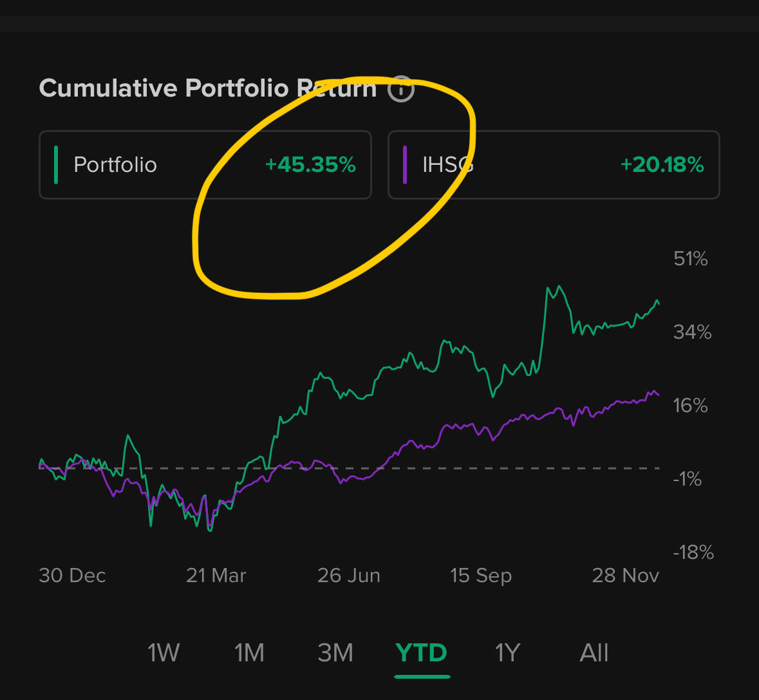The image size is (759, 700).
Task: Select the YTD range tab
Action: [422, 653]
